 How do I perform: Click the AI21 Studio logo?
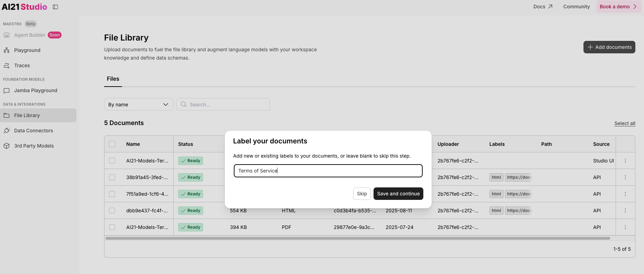[x=25, y=7]
